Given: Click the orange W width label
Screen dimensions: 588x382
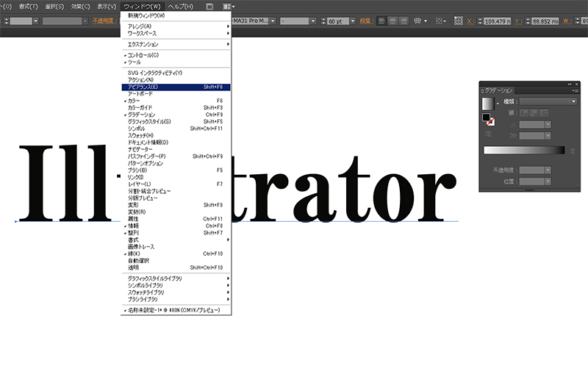Looking at the screenshot, I should (566, 21).
